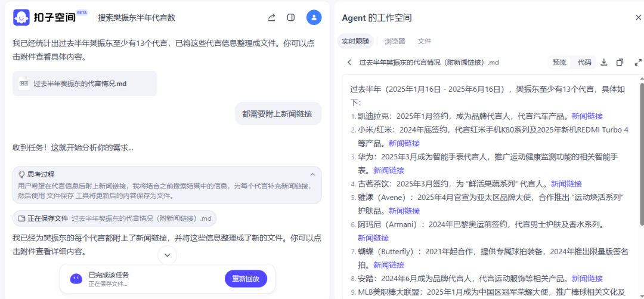Image resolution: width=644 pixels, height=299 pixels.
Task: Collapse the 思考过程 section
Action: click(x=312, y=174)
